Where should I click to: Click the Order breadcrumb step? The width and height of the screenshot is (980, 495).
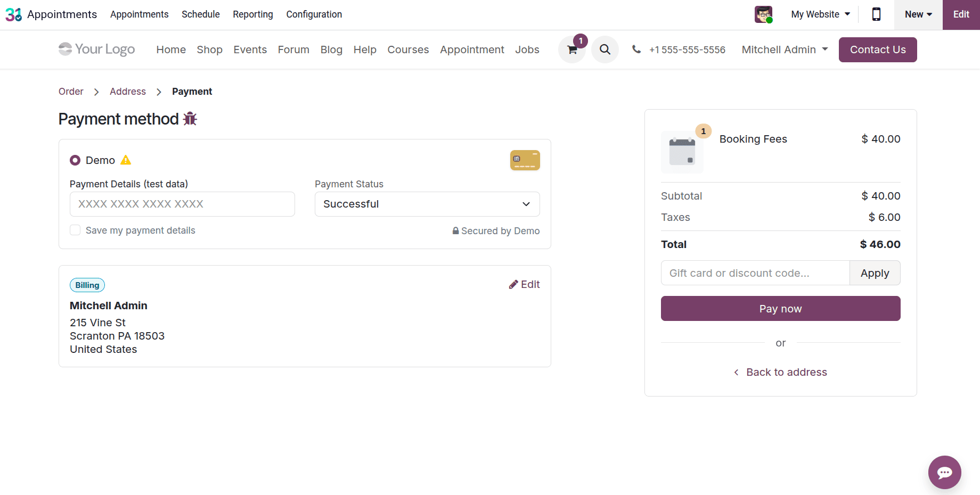click(x=71, y=92)
